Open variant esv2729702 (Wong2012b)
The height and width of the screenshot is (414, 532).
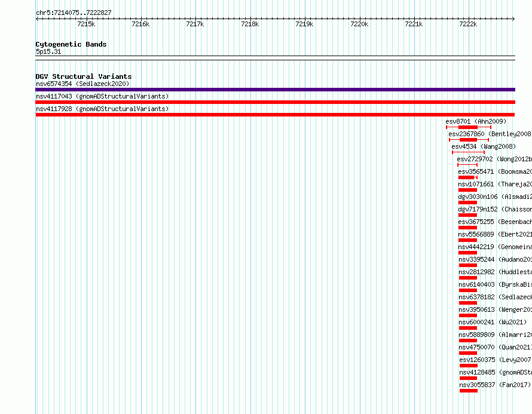(494, 159)
